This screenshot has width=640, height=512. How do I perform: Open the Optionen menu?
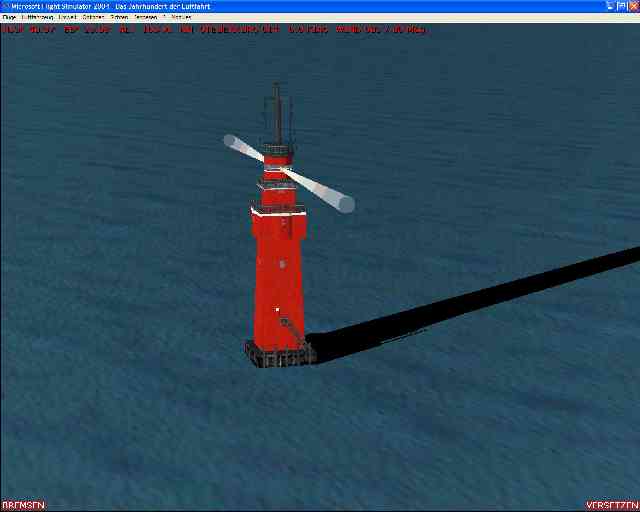pos(93,17)
